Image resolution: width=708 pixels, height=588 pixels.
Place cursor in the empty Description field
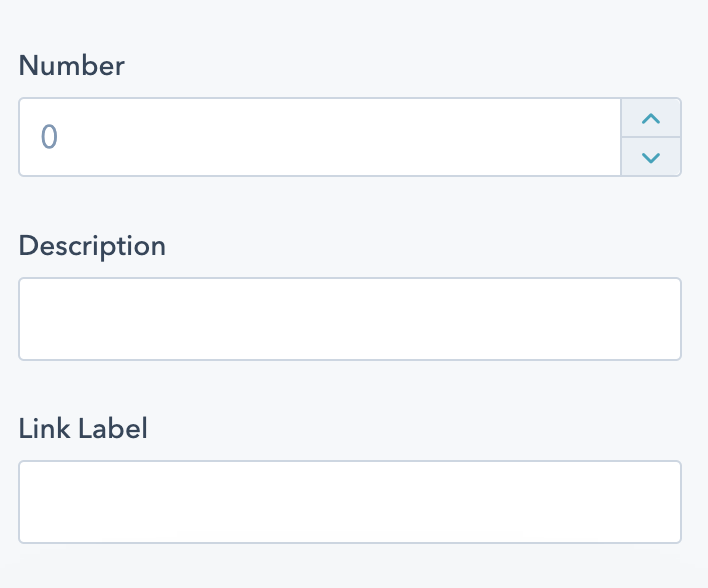tap(350, 319)
